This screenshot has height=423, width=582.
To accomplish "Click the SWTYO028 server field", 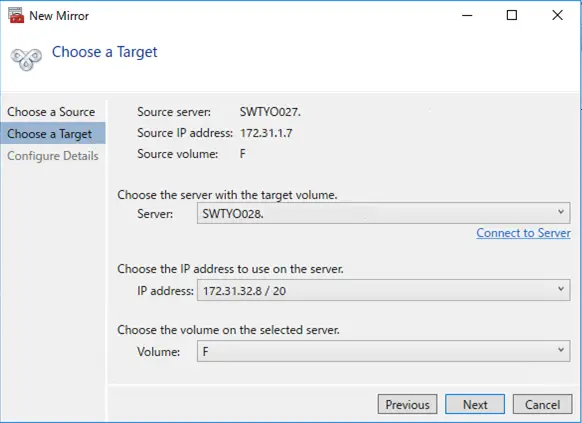I will tap(383, 213).
